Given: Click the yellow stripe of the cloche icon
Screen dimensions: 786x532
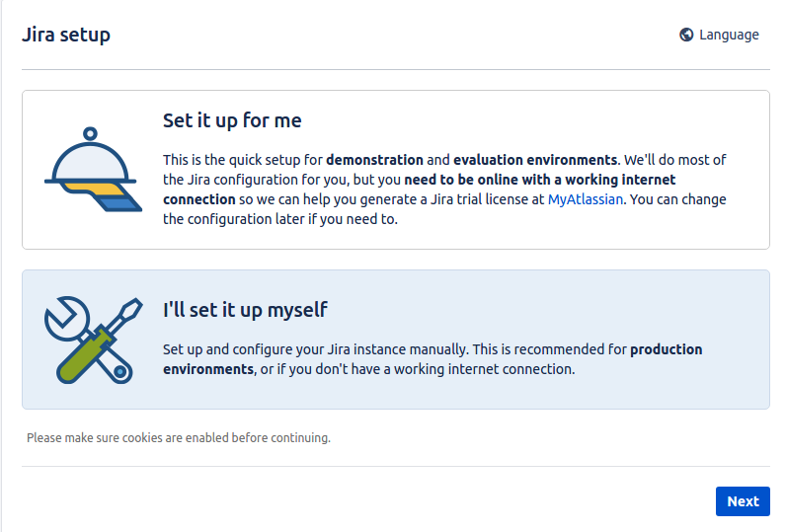Looking at the screenshot, I should coord(94,189).
